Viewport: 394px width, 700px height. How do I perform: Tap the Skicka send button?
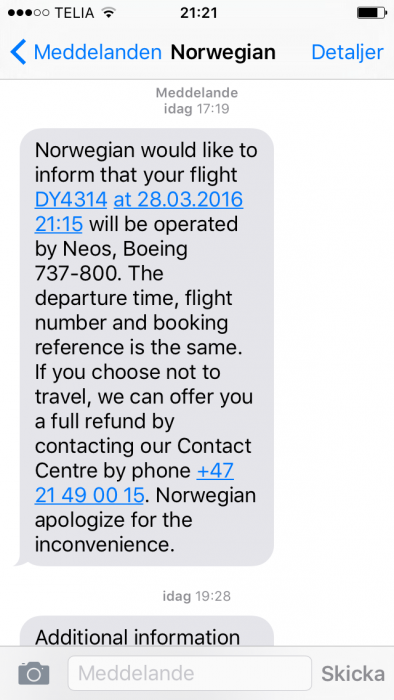[353, 673]
